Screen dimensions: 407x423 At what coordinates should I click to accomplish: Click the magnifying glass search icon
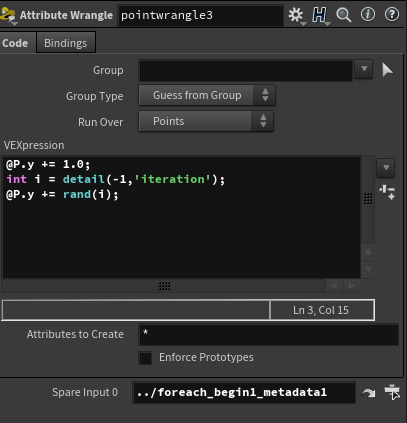click(343, 15)
